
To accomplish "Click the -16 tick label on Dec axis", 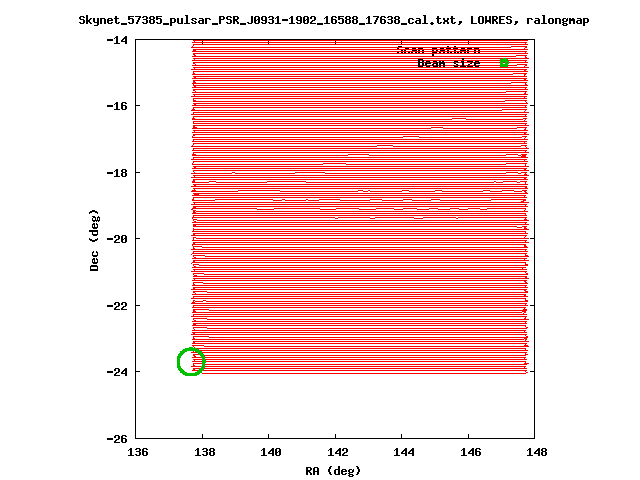I will click(117, 106).
